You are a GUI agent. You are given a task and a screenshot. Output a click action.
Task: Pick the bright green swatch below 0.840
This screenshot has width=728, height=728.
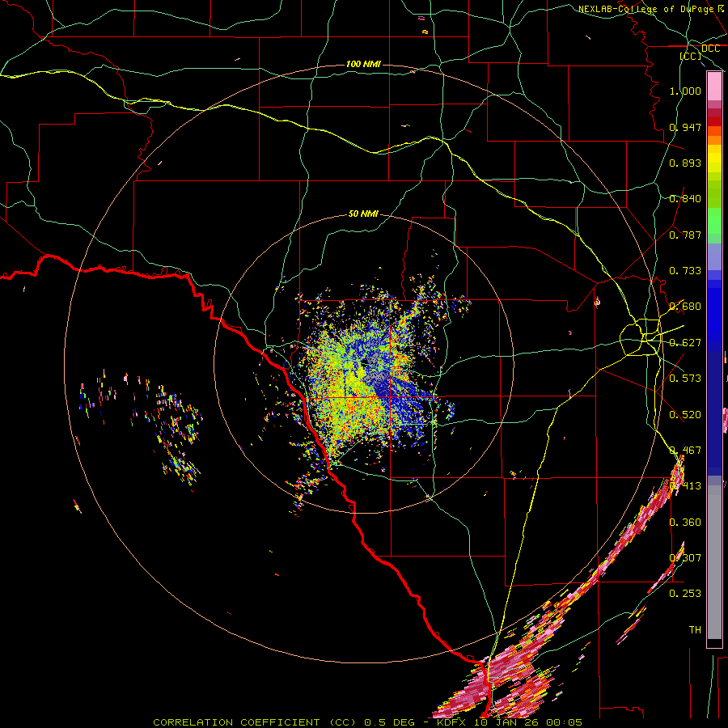pos(714,221)
